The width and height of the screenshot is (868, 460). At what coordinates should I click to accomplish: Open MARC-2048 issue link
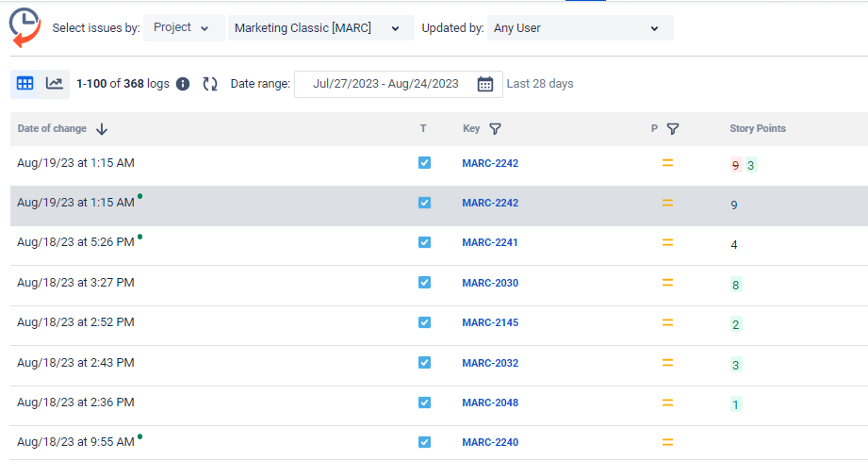(x=490, y=403)
